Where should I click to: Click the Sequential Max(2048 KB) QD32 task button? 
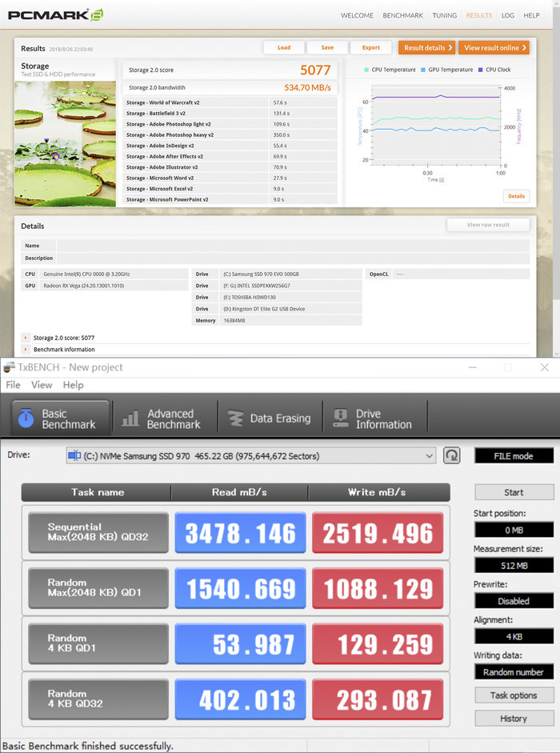point(98,533)
